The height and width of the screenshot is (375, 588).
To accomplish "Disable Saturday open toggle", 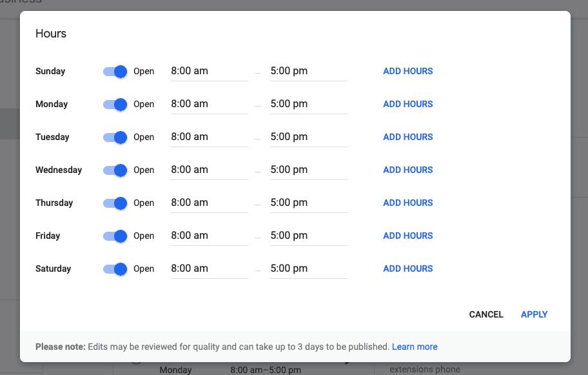I will tap(115, 269).
